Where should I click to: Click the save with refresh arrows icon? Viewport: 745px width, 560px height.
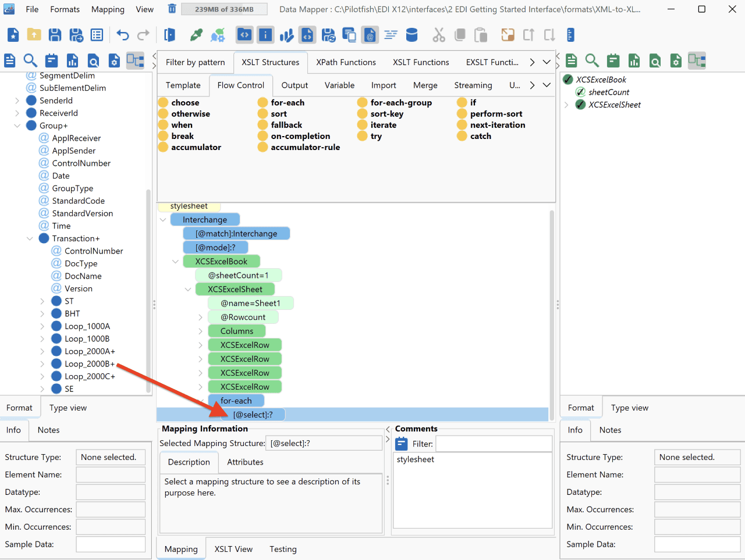(x=328, y=35)
